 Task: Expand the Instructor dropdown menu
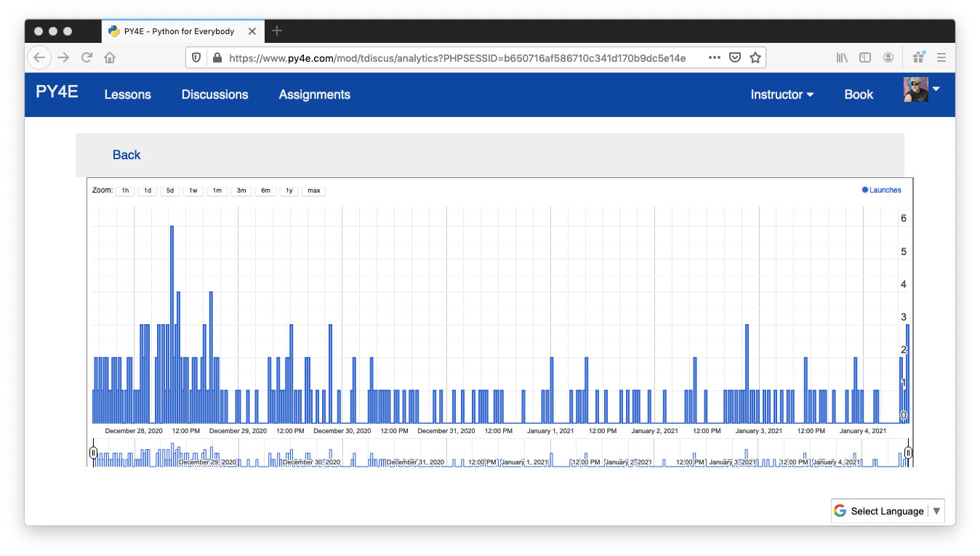tap(782, 94)
